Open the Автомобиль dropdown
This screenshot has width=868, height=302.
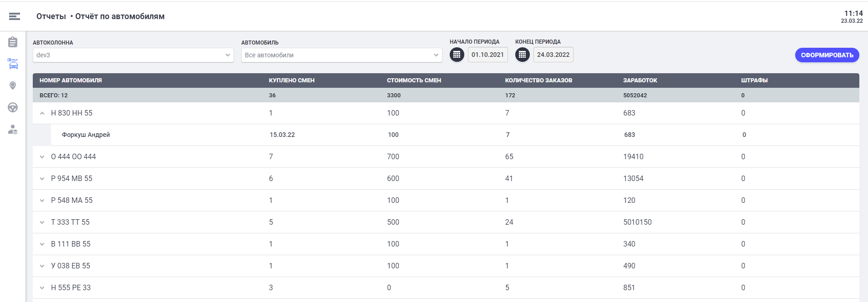pyautogui.click(x=341, y=55)
